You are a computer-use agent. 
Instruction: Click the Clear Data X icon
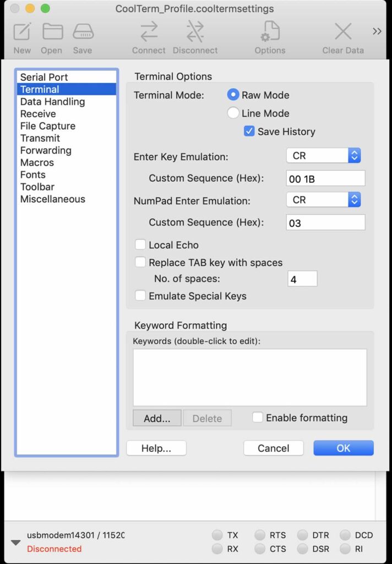tap(343, 32)
